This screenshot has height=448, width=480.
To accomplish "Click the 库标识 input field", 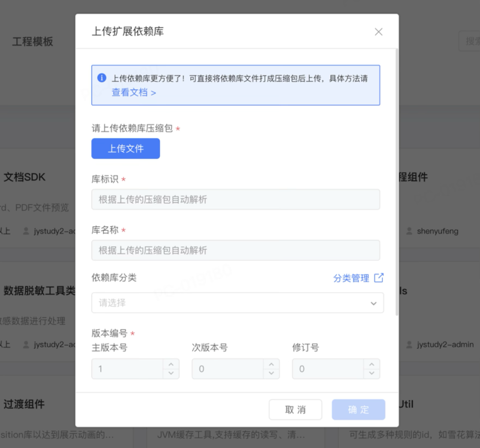I will [236, 199].
